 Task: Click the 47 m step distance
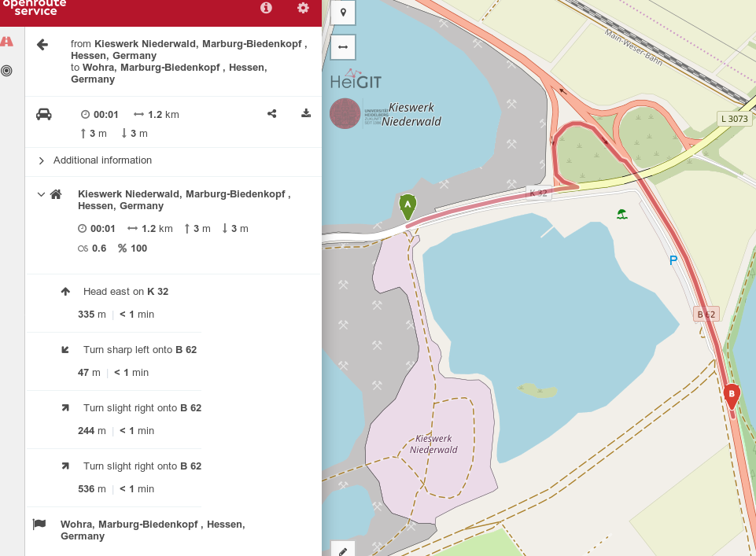89,373
